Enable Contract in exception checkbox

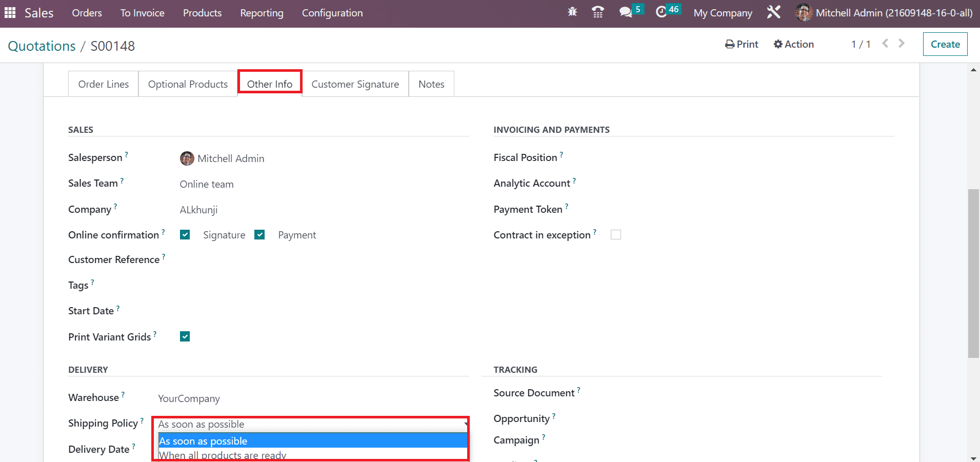point(616,234)
